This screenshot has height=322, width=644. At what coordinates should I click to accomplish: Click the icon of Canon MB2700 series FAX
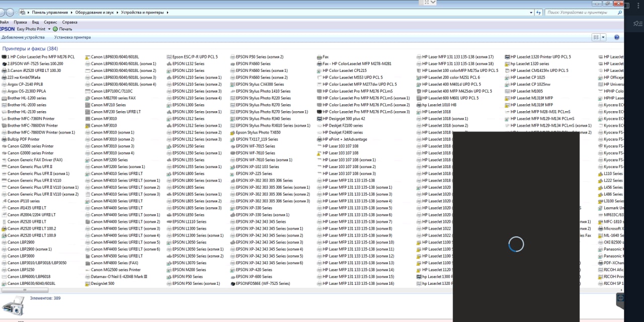88,98
